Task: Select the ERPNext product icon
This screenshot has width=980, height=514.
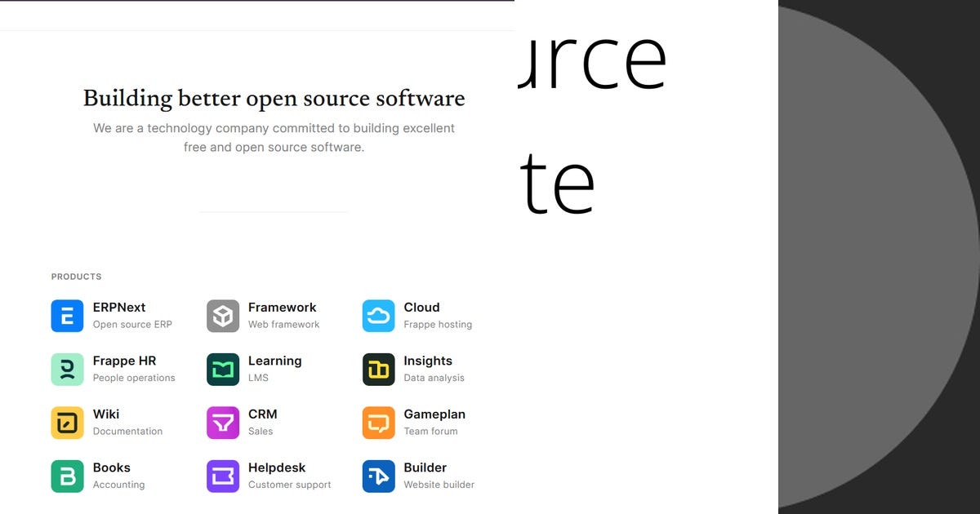Action: [67, 316]
